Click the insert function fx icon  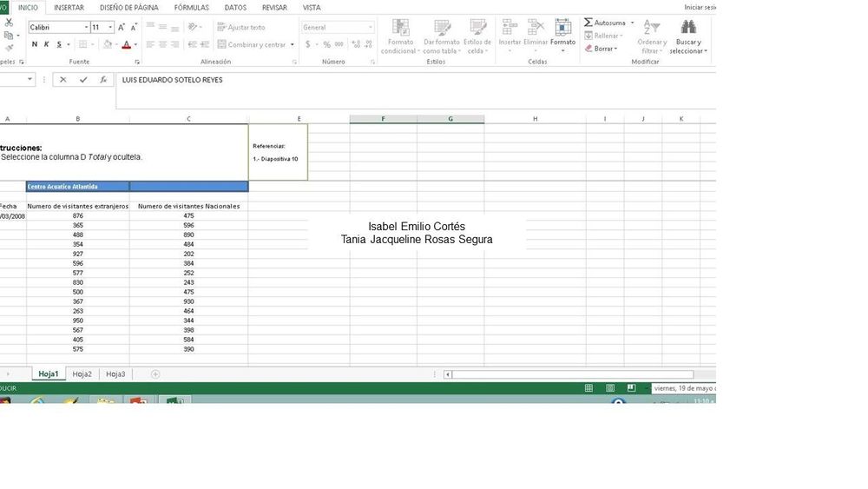[103, 80]
